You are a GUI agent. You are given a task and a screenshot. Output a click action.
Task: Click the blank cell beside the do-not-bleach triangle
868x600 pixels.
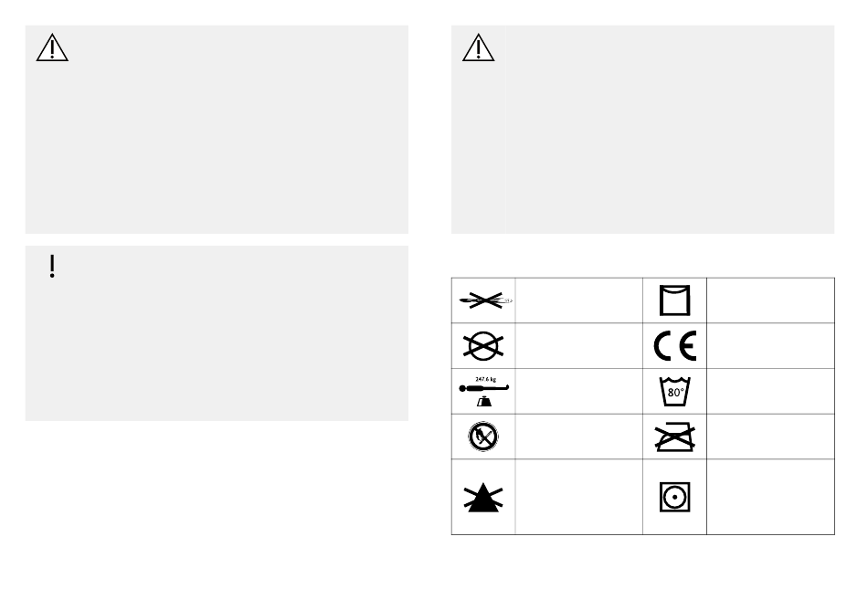pos(579,497)
